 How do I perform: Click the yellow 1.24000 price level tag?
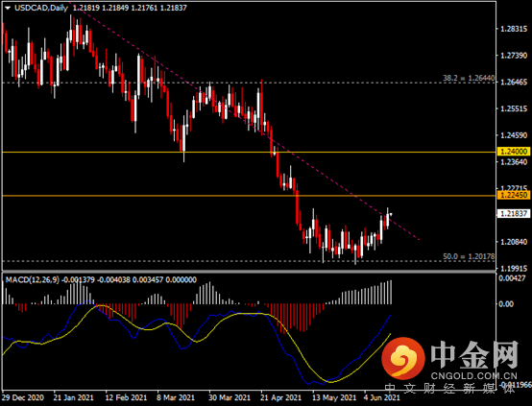click(514, 152)
